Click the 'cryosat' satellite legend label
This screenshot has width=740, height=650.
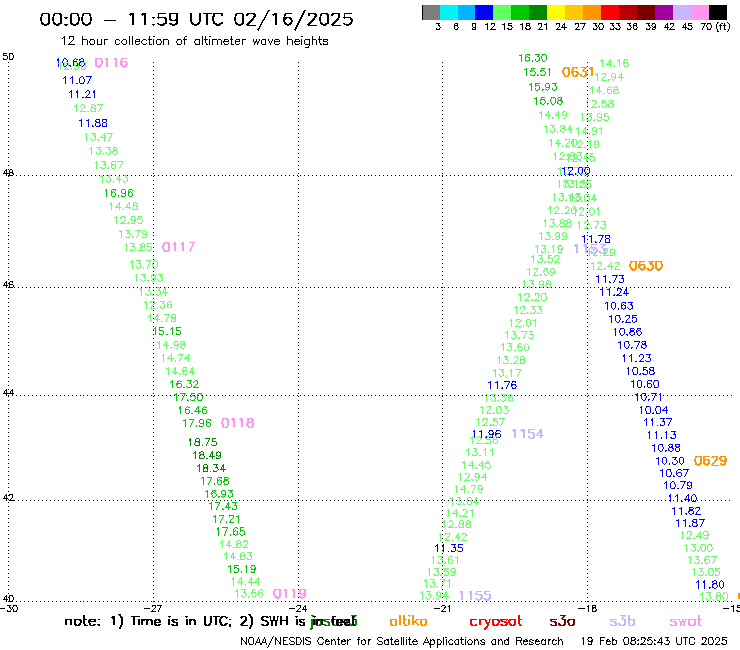pos(496,621)
